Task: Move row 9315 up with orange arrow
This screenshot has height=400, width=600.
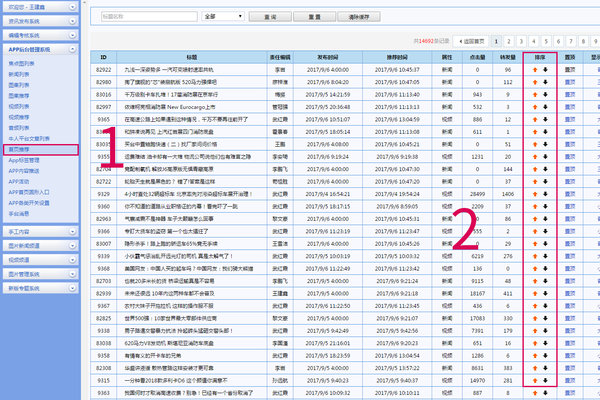Action: (534, 380)
